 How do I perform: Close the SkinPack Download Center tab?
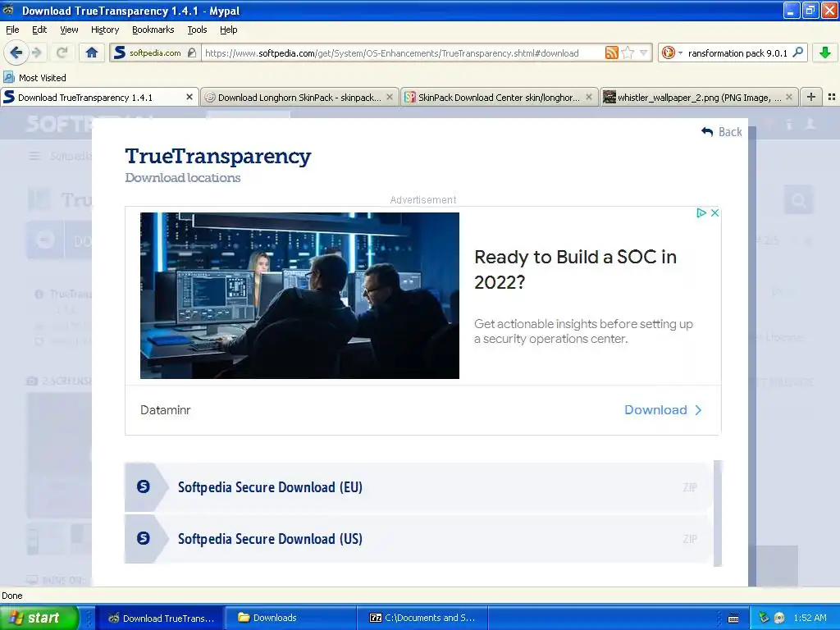pos(589,97)
